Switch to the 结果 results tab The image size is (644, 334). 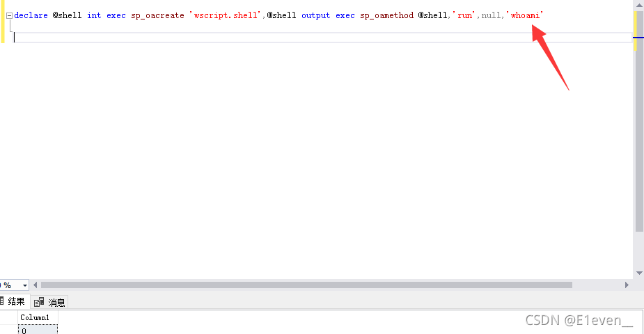click(13, 301)
